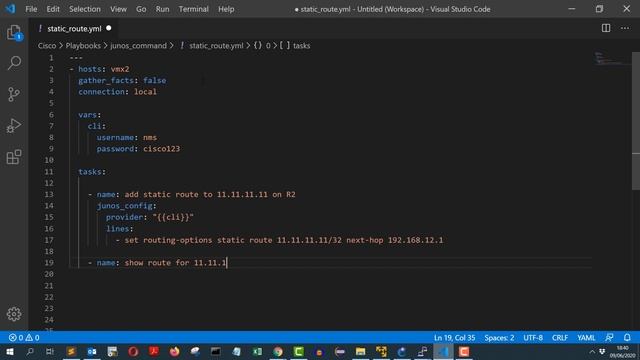Open Go to Line via Ln 19, Col 35
Viewport: 640px width, 360px height.
tap(454, 338)
